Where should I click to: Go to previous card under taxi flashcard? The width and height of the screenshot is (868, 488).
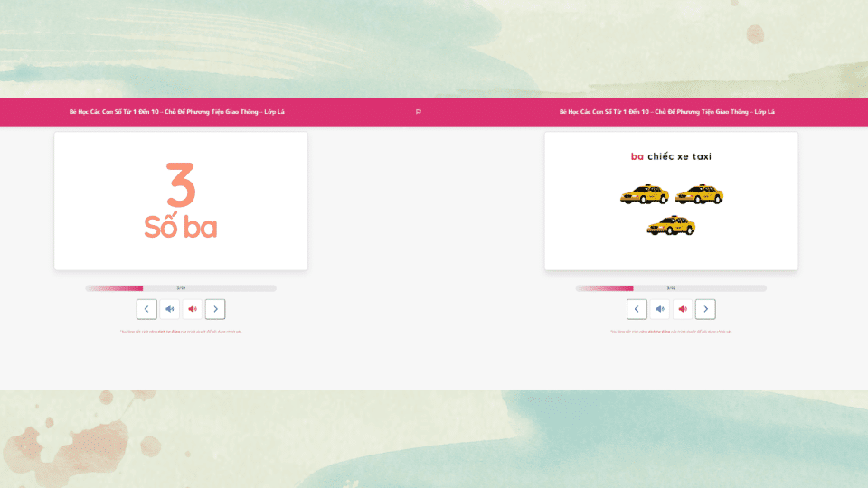(x=637, y=309)
